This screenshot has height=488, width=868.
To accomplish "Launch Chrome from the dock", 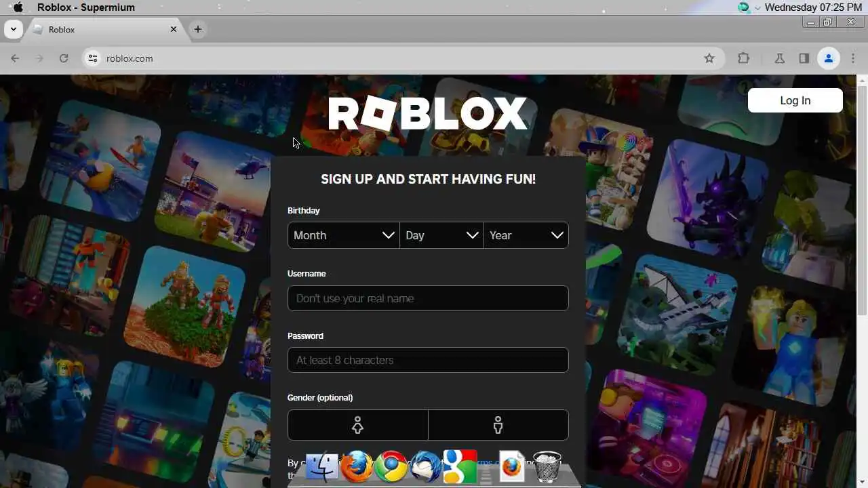I will tap(391, 467).
